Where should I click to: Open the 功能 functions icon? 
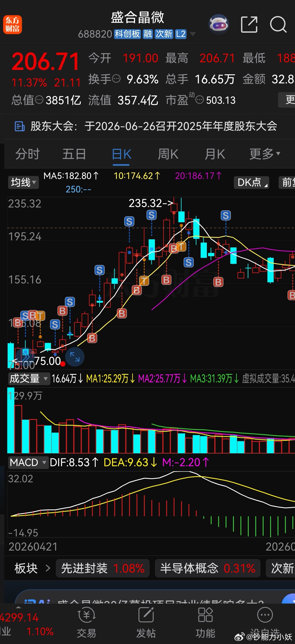(x=205, y=622)
